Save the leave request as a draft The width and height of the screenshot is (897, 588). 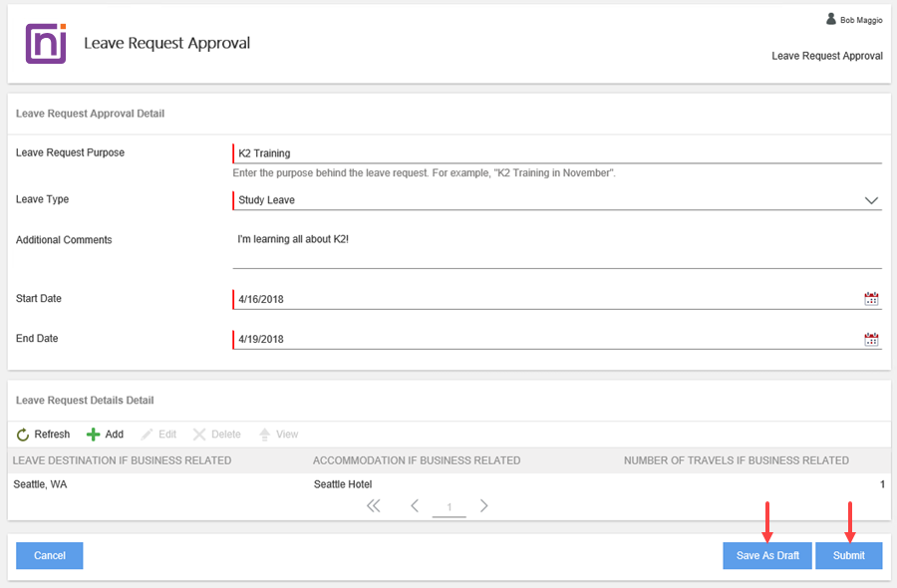click(766, 555)
